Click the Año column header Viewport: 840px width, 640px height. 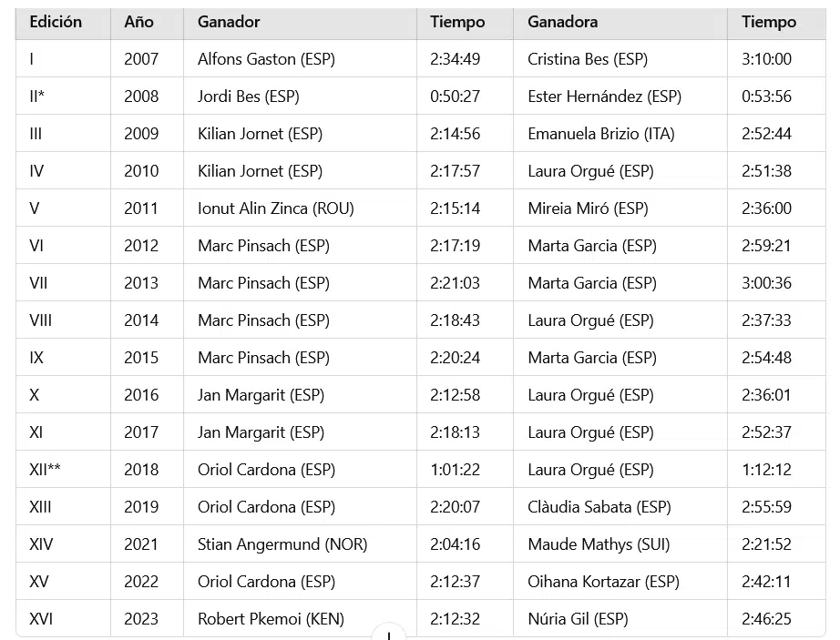coord(138,22)
